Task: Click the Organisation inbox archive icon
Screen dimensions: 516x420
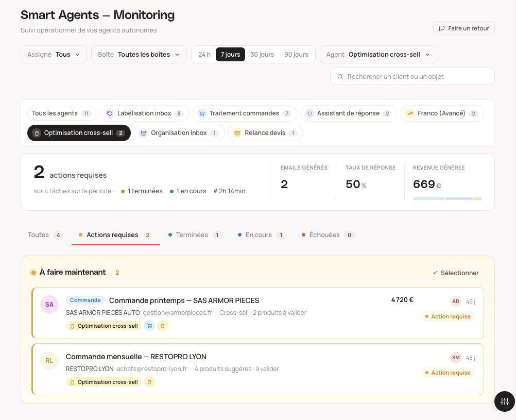Action: pyautogui.click(x=143, y=133)
